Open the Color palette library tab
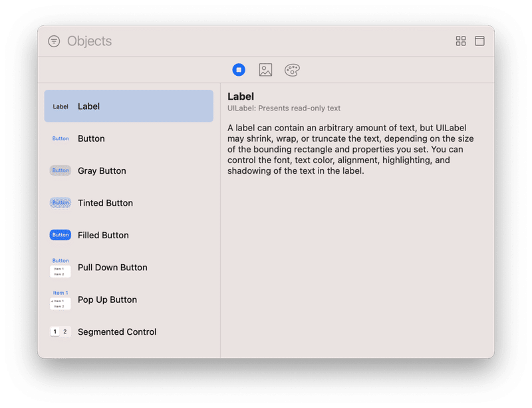Viewport: 532px width, 408px height. coord(292,70)
